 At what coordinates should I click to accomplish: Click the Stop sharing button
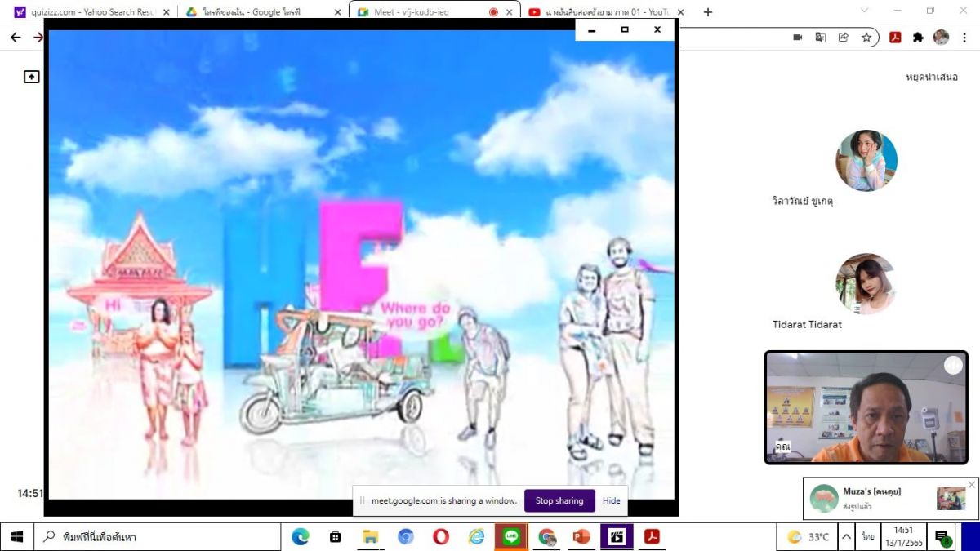point(559,500)
